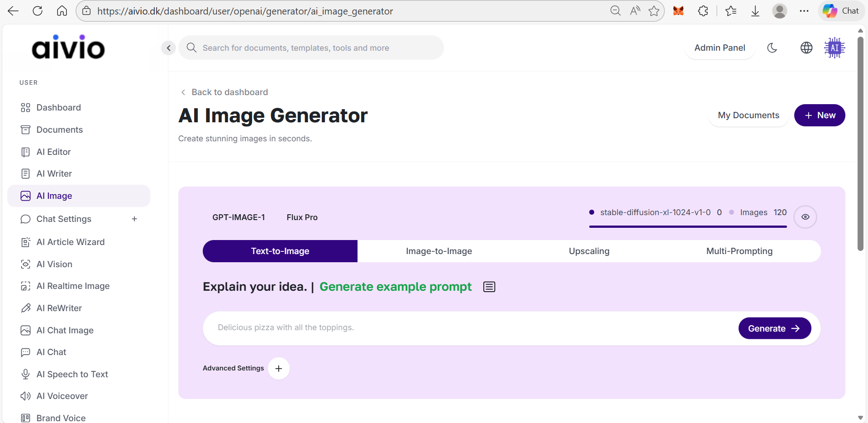Open the prompt library list icon
Viewport: 868px width, 423px height.
[489, 287]
